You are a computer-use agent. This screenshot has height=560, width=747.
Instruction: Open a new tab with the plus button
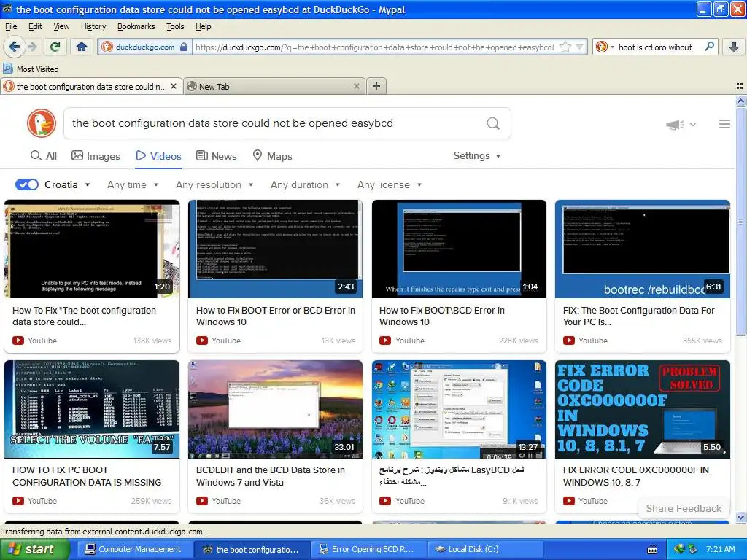pyautogui.click(x=376, y=86)
